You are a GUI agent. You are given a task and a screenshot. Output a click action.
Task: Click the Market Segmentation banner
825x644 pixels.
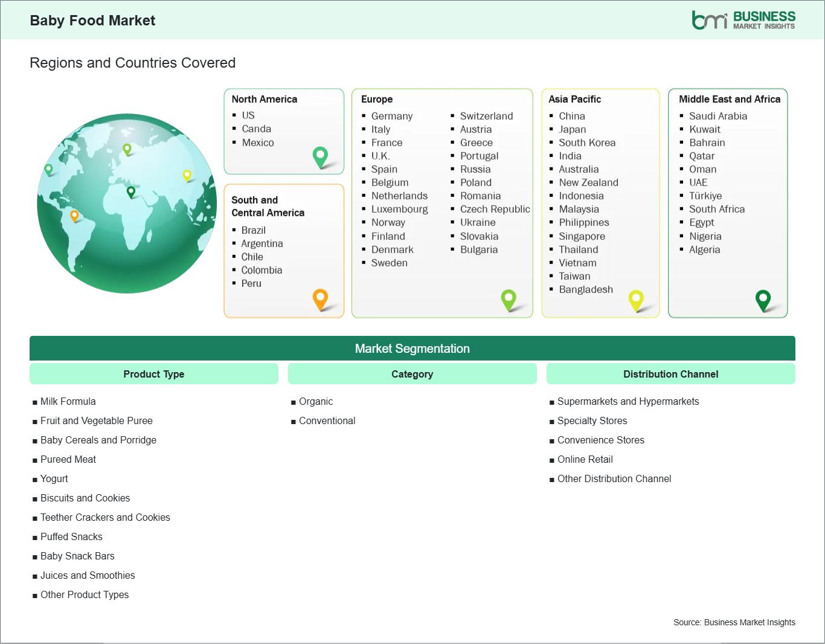click(412, 349)
